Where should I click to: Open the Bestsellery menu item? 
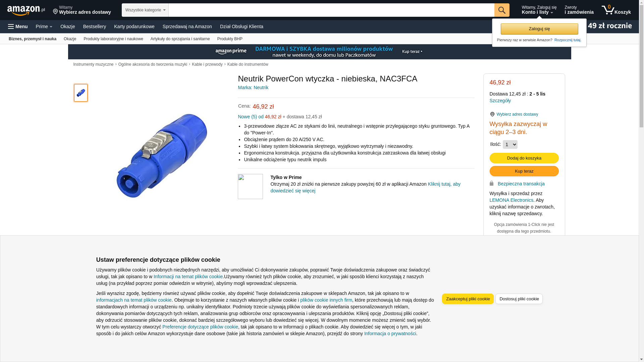point(95,26)
